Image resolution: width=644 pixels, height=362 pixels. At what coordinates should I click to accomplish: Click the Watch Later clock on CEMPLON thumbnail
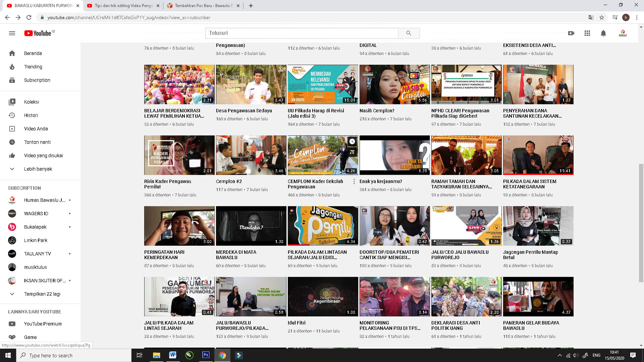(352, 141)
